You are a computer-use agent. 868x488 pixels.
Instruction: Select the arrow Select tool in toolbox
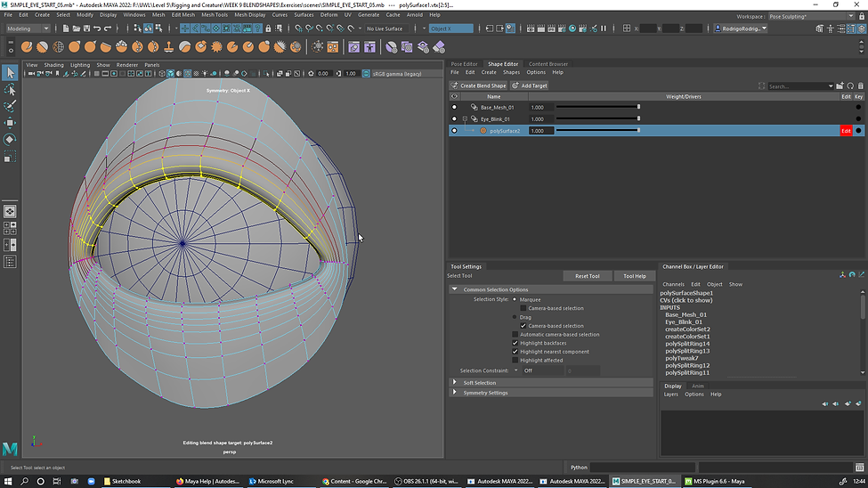10,72
